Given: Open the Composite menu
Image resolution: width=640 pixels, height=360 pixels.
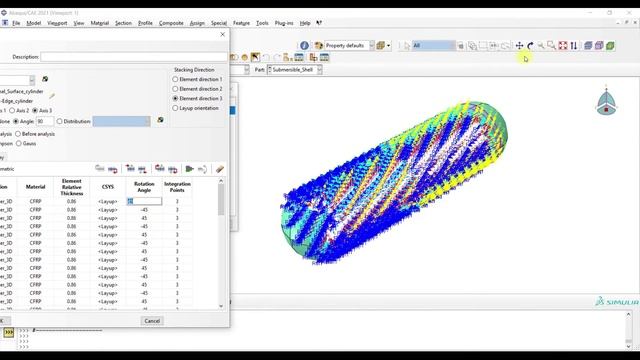Looking at the screenshot, I should [x=171, y=23].
